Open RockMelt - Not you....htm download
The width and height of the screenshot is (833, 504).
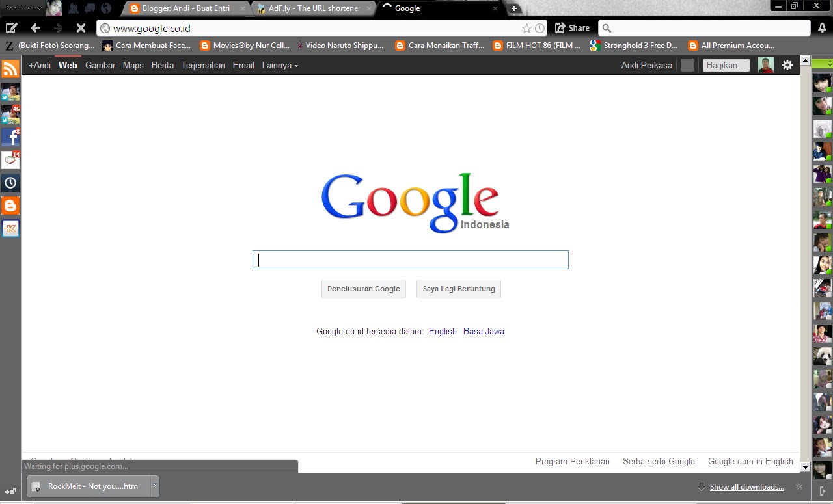click(x=90, y=486)
